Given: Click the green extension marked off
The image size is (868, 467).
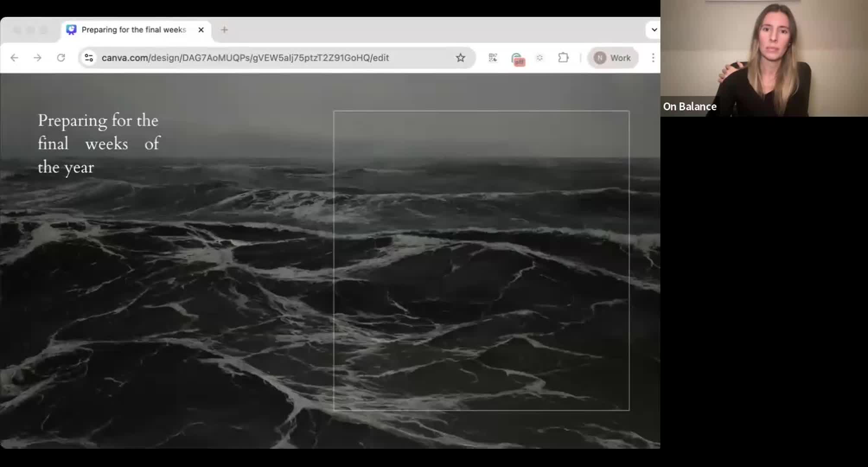Looking at the screenshot, I should coord(517,59).
